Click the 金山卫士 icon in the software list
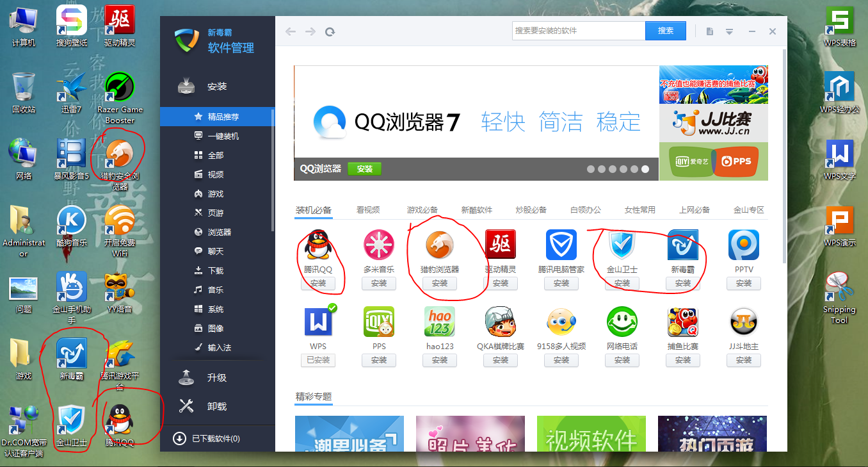The width and height of the screenshot is (868, 467). (622, 245)
